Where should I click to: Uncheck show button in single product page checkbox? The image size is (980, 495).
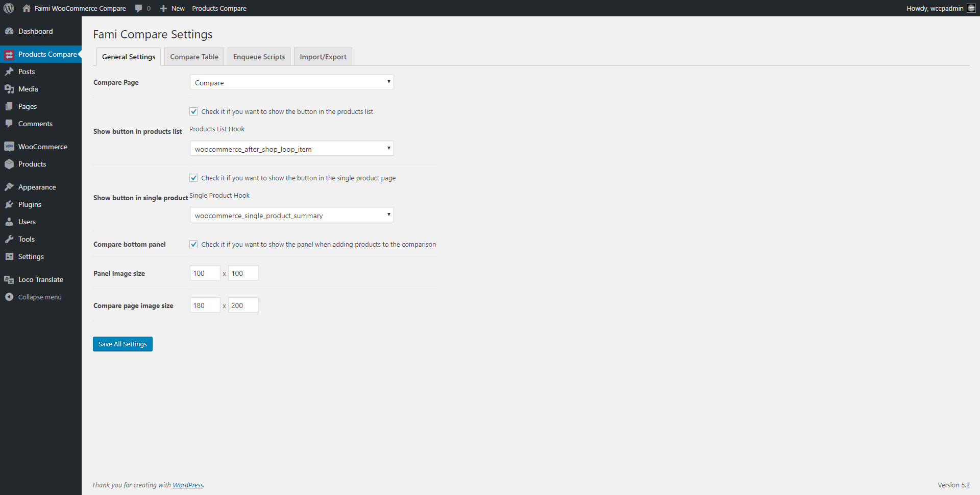[x=193, y=178]
